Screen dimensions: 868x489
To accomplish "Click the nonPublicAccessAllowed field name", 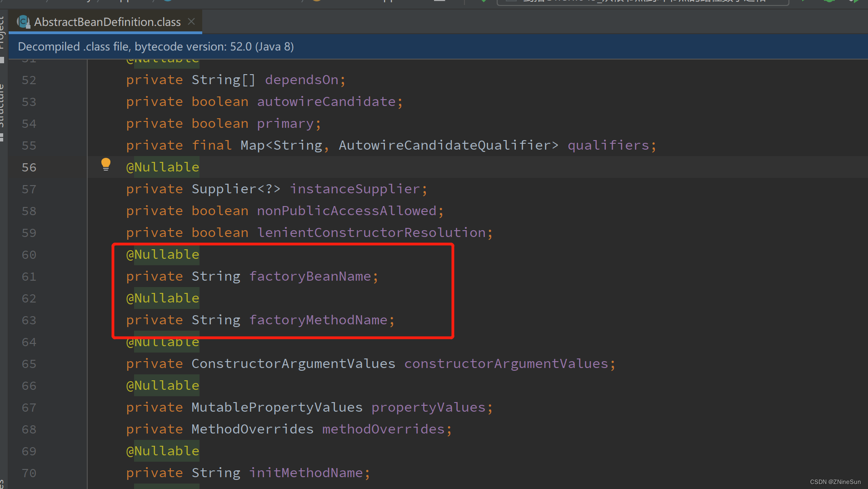I will (x=347, y=211).
